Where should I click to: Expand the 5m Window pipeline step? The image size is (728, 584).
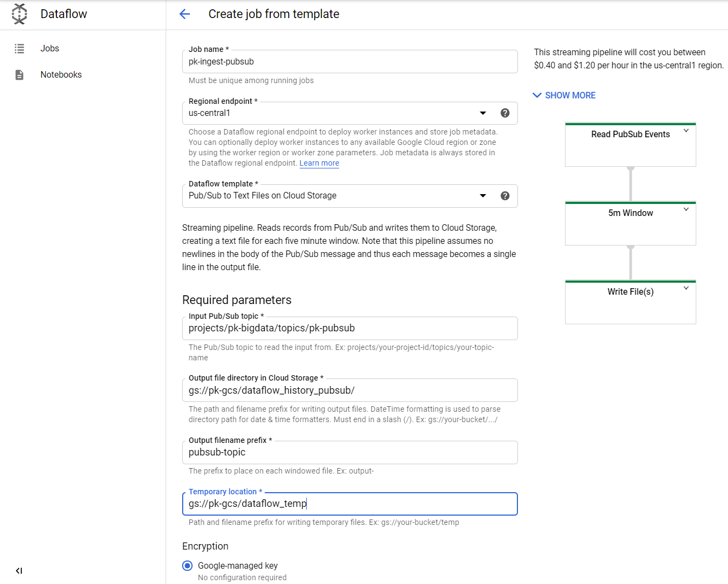point(686,209)
